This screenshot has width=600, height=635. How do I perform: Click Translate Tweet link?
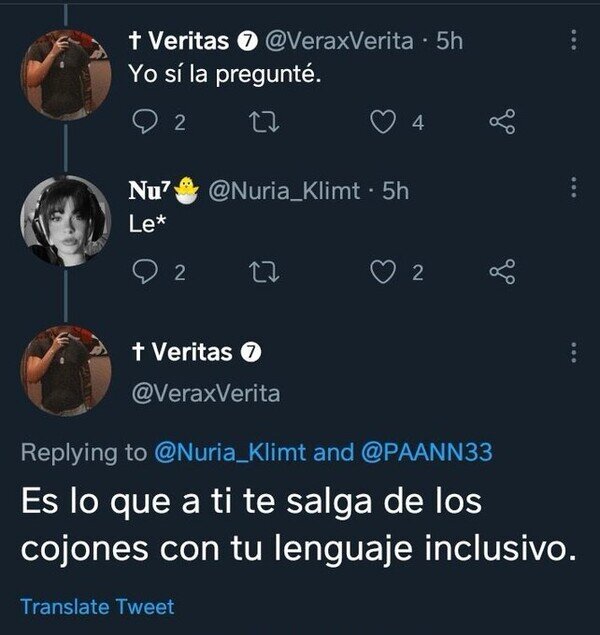click(x=97, y=607)
